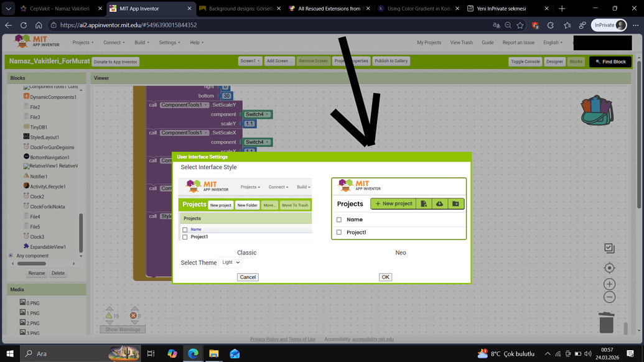Viewport: 644px width, 362px height.
Task: Click the trash can in the workspace
Action: [x=606, y=323]
